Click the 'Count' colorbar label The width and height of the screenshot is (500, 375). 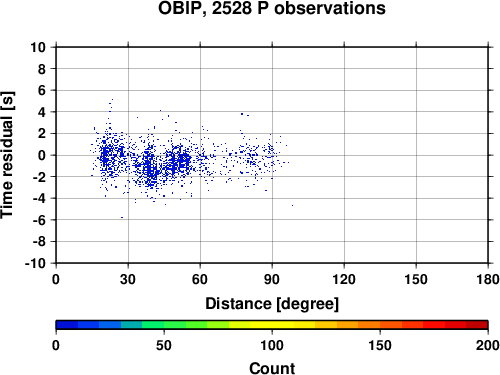(272, 368)
